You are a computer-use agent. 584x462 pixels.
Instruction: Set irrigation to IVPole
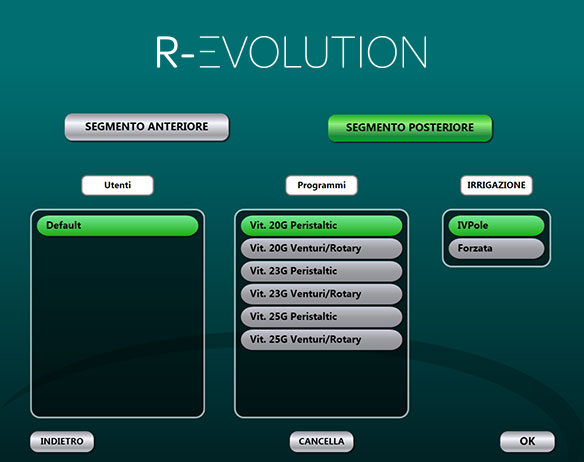(x=496, y=225)
